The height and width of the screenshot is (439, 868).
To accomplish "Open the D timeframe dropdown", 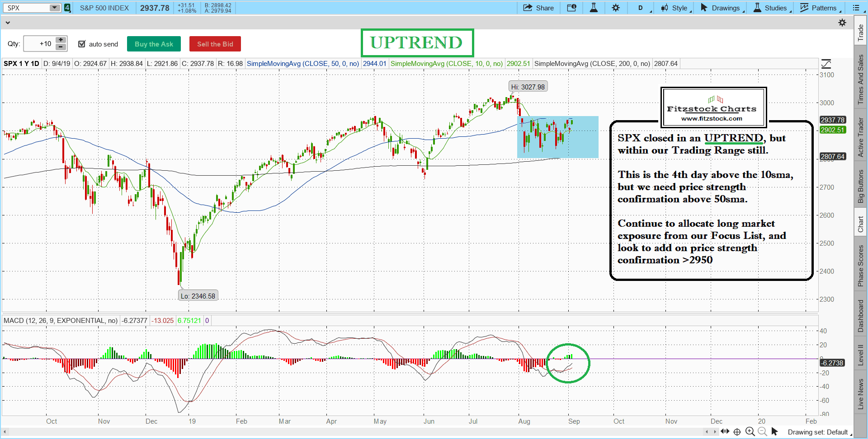I will (x=642, y=8).
